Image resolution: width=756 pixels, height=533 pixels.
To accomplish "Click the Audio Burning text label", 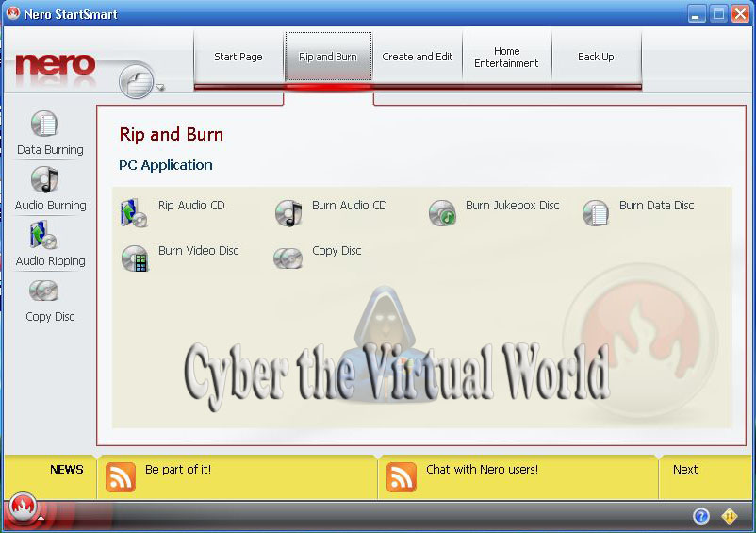I will point(51,206).
